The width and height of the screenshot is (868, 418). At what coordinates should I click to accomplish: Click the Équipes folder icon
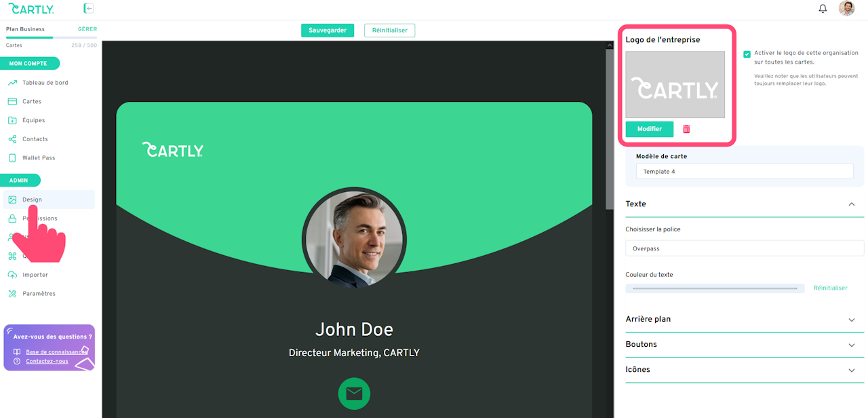[x=12, y=120]
